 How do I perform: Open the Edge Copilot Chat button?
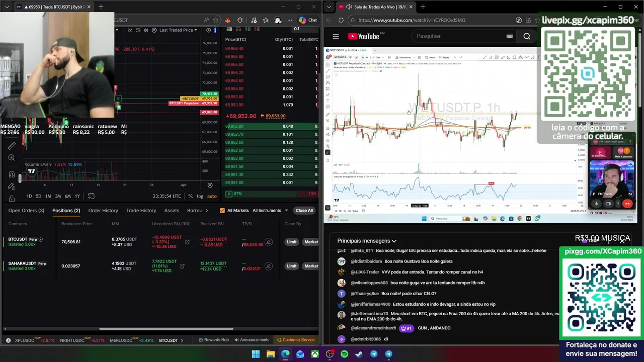pos(308,20)
